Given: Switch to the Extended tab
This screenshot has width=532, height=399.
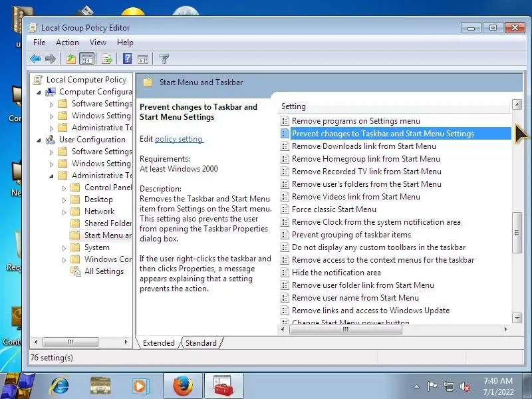Looking at the screenshot, I should coord(158,343).
